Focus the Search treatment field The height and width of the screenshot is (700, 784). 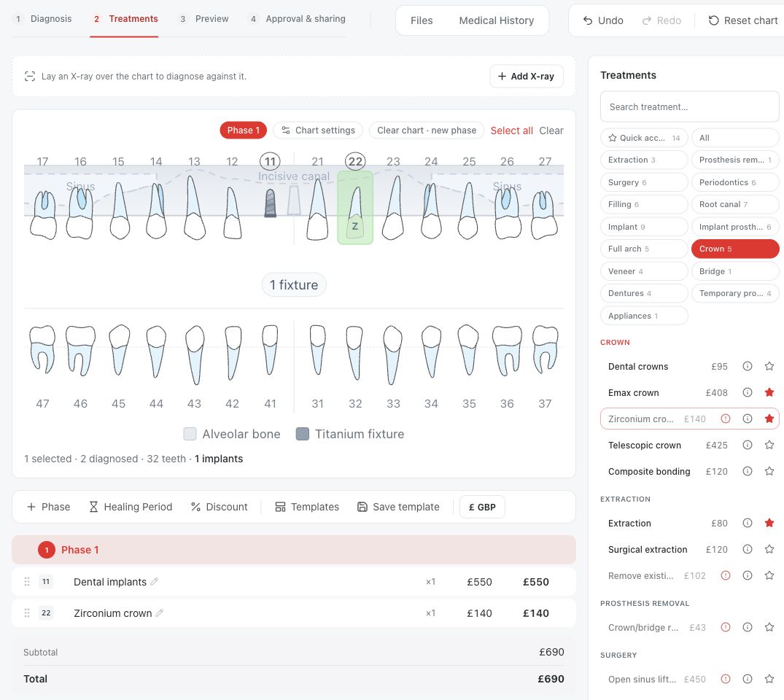pos(689,106)
